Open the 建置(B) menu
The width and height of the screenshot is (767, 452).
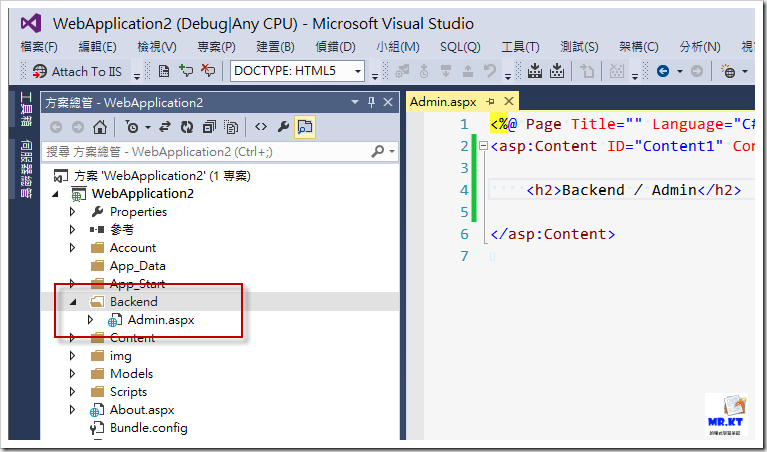click(x=275, y=47)
